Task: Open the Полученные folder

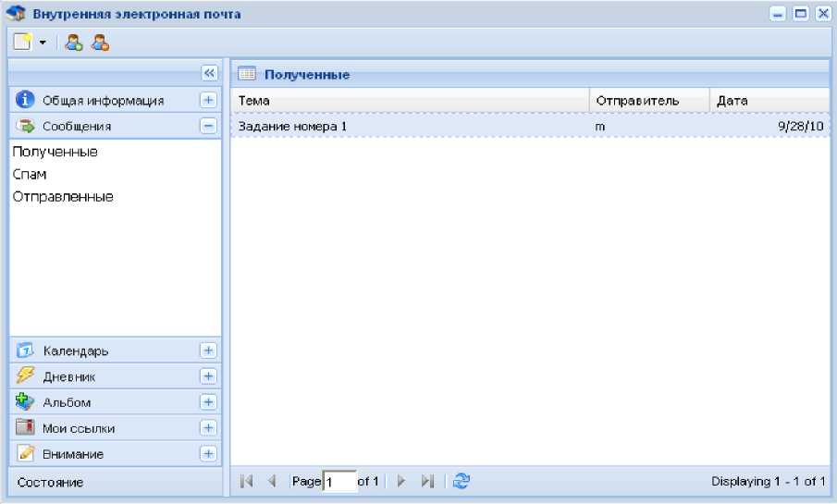Action: tap(55, 152)
